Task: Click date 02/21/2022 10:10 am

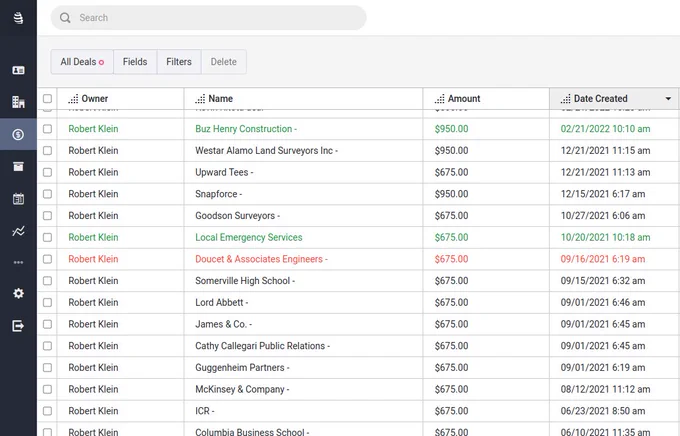Action: pyautogui.click(x=605, y=129)
